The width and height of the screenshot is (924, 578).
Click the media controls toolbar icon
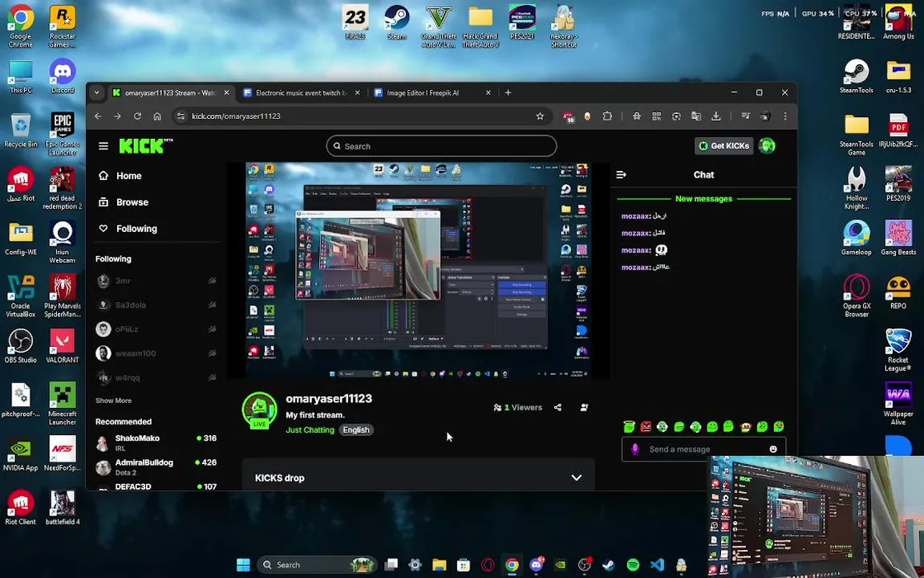pyautogui.click(x=745, y=116)
